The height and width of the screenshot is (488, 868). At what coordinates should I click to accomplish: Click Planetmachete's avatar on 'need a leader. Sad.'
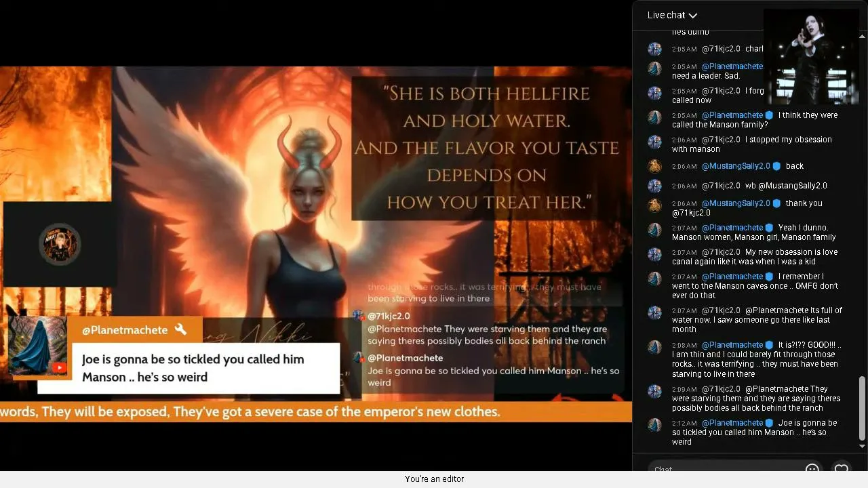(x=654, y=68)
